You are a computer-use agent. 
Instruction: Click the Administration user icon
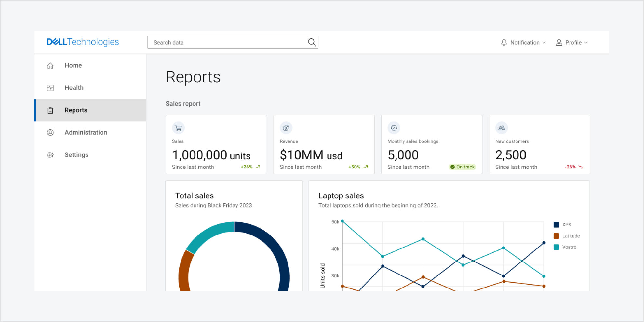50,132
